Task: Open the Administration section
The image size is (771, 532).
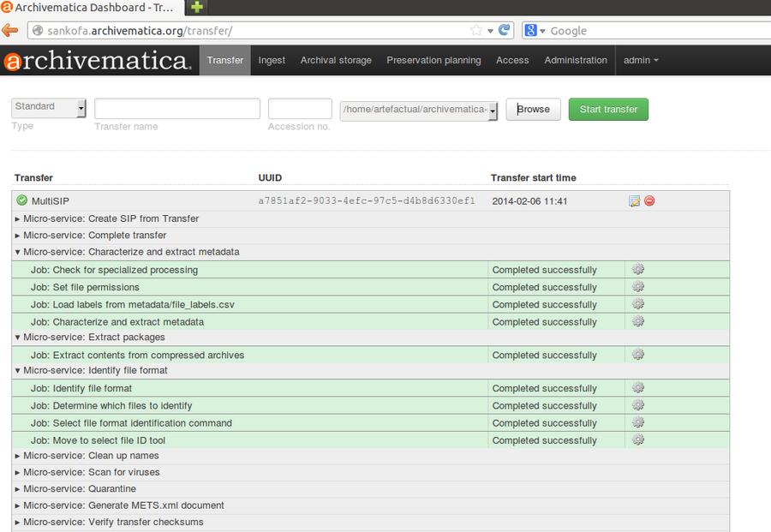Action: 575,60
